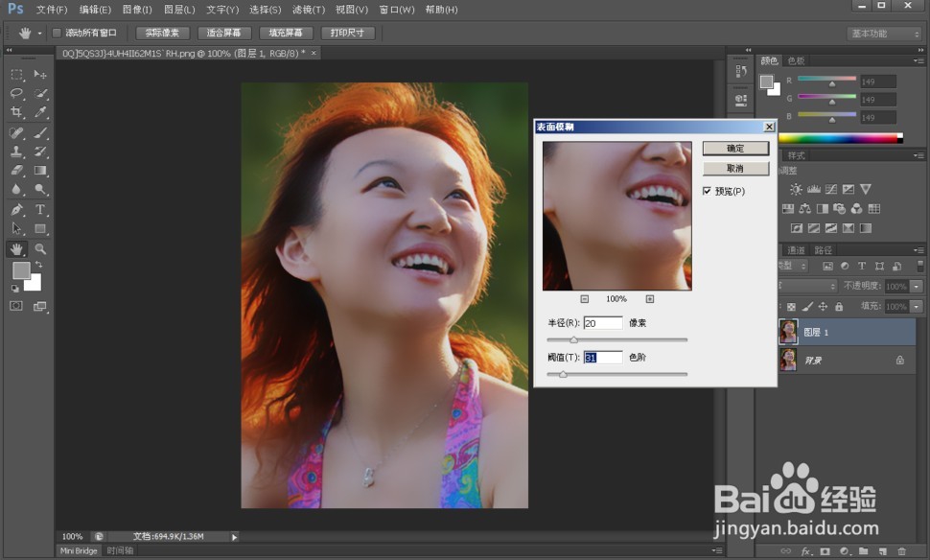The height and width of the screenshot is (560, 930).
Task: Toggle lock image pixels brush icon
Action: click(807, 307)
